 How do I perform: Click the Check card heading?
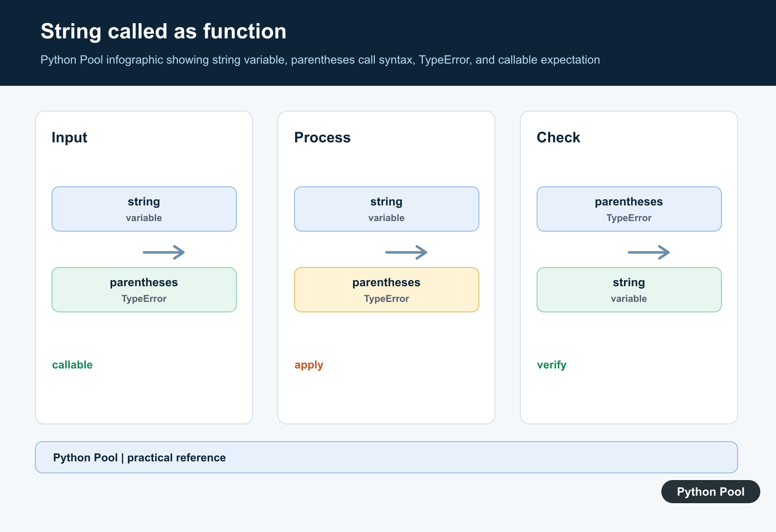(558, 137)
